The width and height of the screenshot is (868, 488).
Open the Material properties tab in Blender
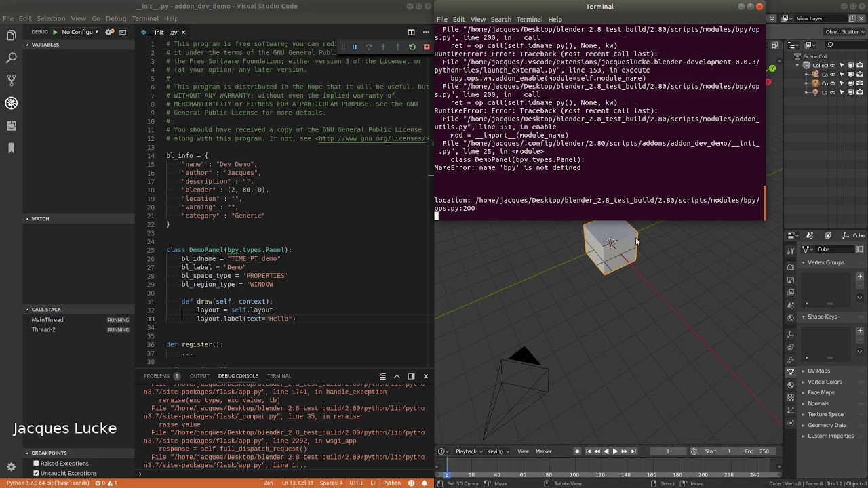(x=791, y=385)
